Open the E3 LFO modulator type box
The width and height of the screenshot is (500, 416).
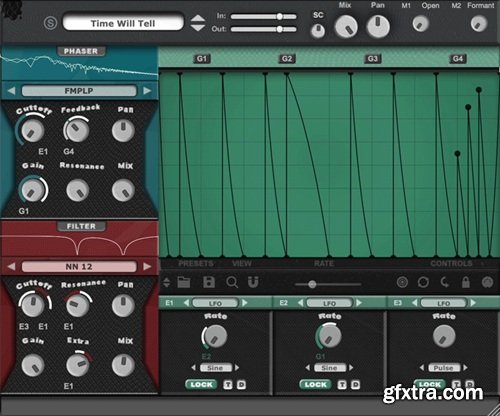pyautogui.click(x=443, y=303)
